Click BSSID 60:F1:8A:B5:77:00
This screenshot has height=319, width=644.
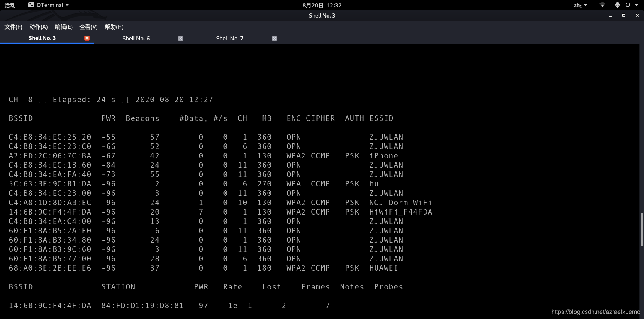click(x=50, y=259)
